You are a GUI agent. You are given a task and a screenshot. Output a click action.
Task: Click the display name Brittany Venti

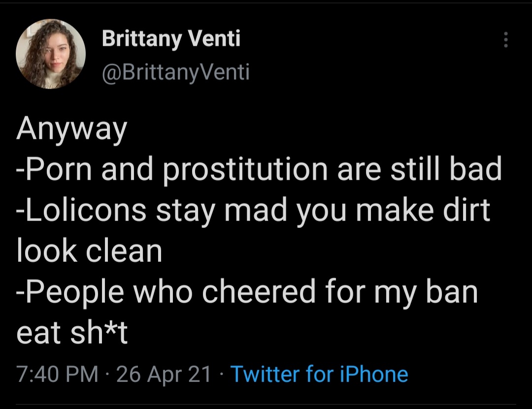pyautogui.click(x=171, y=38)
